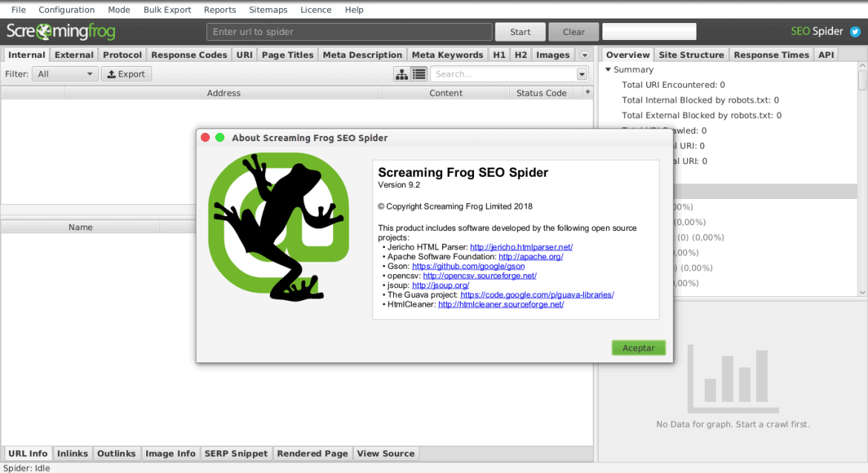
Task: Switch to the Response Times tab
Action: tap(771, 55)
